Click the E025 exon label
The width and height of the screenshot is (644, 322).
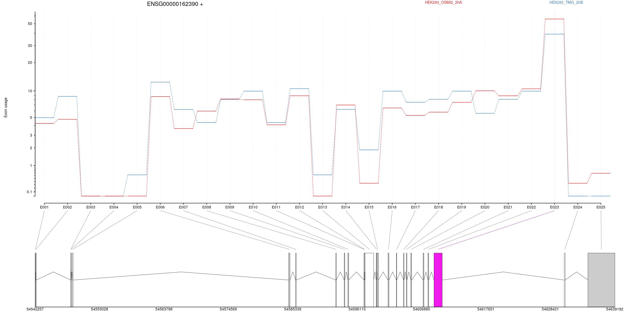(x=601, y=207)
